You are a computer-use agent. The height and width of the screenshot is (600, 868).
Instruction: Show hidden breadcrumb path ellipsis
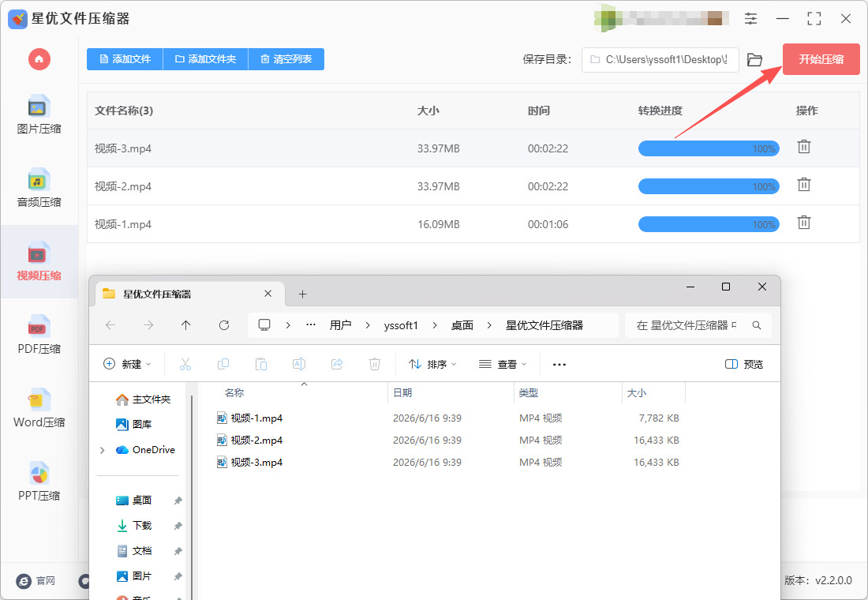(311, 325)
